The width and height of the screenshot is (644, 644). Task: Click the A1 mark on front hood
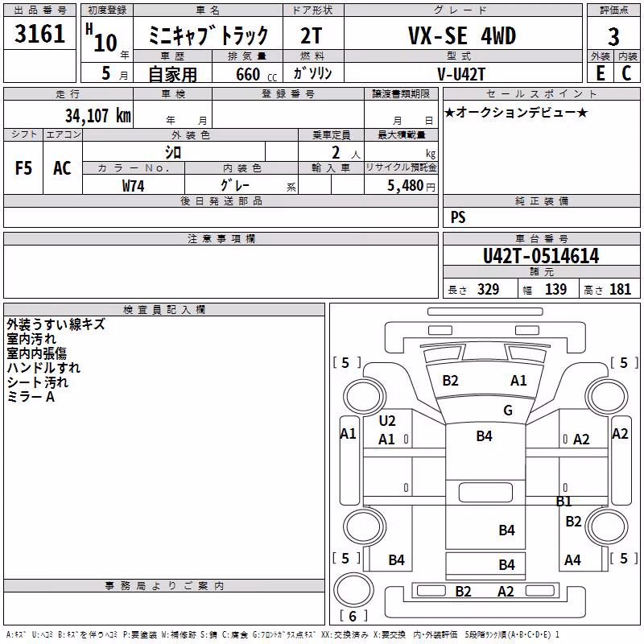coord(518,381)
